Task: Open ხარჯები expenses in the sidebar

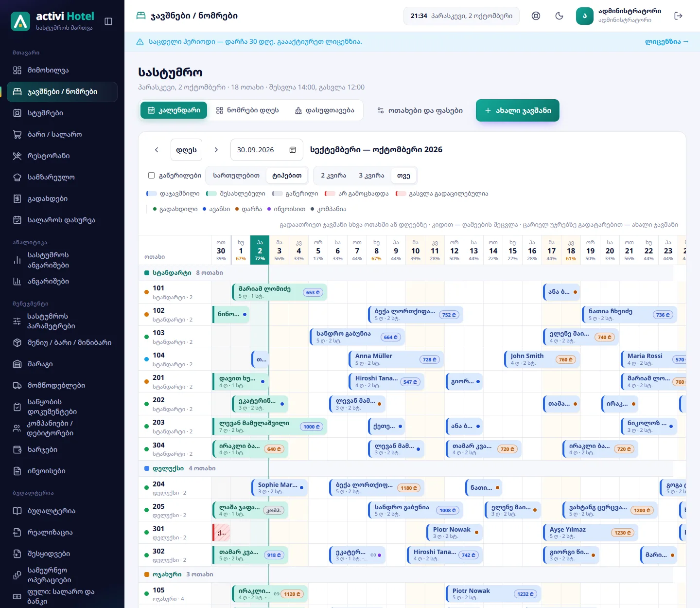Action: (x=62, y=449)
